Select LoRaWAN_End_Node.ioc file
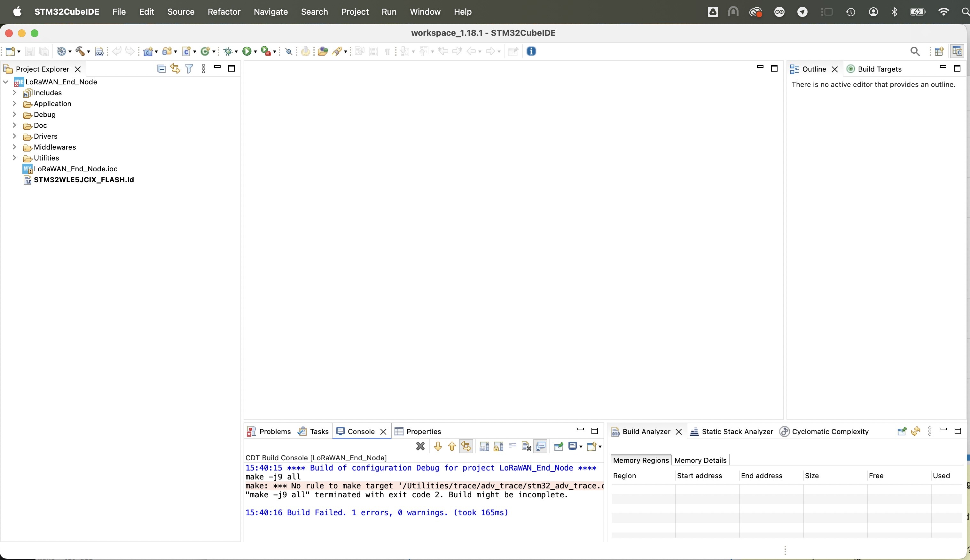The width and height of the screenshot is (970, 560). tap(70, 169)
